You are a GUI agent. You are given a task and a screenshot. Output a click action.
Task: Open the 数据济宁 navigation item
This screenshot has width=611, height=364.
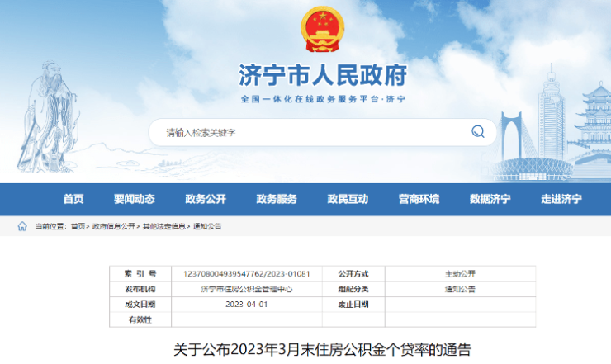(x=490, y=199)
